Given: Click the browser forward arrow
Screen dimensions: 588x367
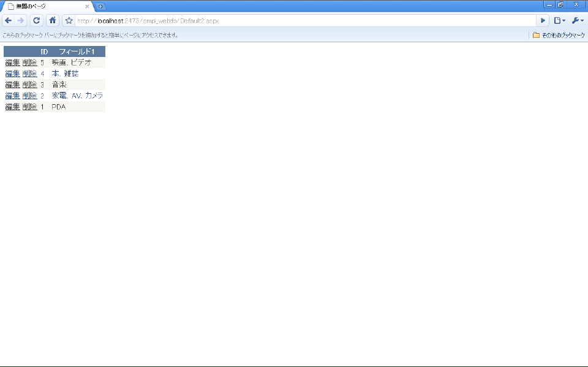Looking at the screenshot, I should coord(21,21).
